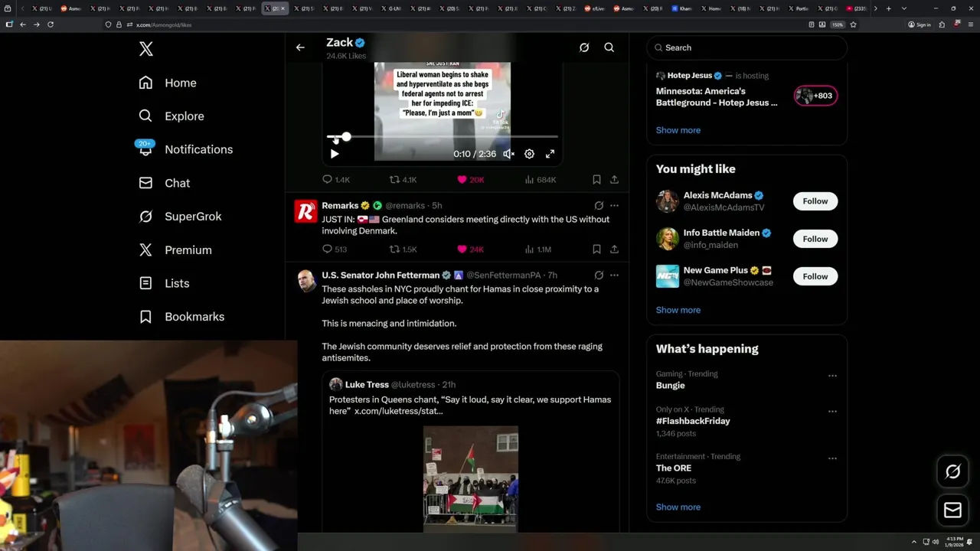The height and width of the screenshot is (551, 980).
Task: View the 684K views analytics on video post
Action: click(541, 180)
